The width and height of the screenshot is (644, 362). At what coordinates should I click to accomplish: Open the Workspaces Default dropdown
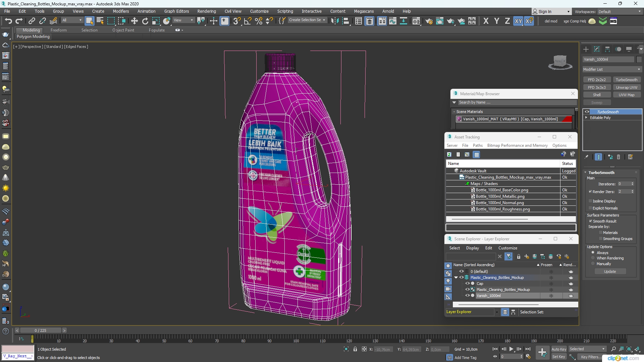coord(619,11)
